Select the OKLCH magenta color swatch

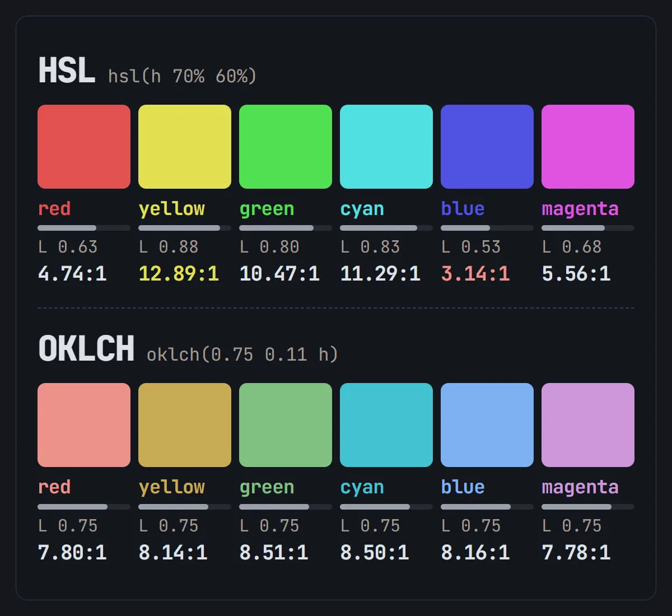588,425
